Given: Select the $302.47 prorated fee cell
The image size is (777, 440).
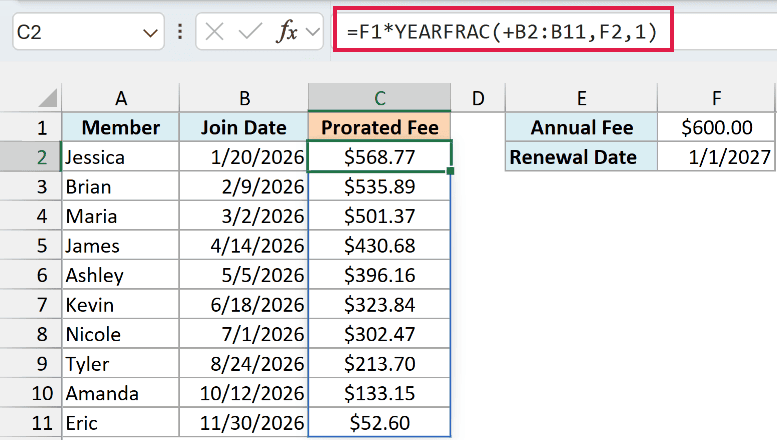Looking at the screenshot, I should (380, 334).
